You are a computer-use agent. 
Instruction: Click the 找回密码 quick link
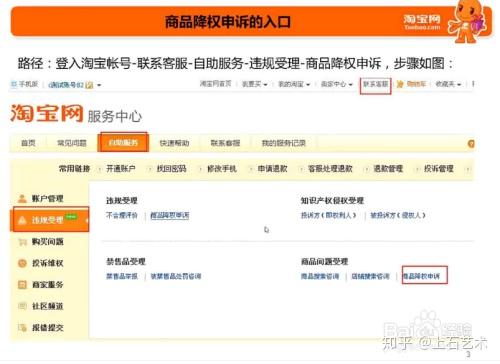pyautogui.click(x=171, y=169)
